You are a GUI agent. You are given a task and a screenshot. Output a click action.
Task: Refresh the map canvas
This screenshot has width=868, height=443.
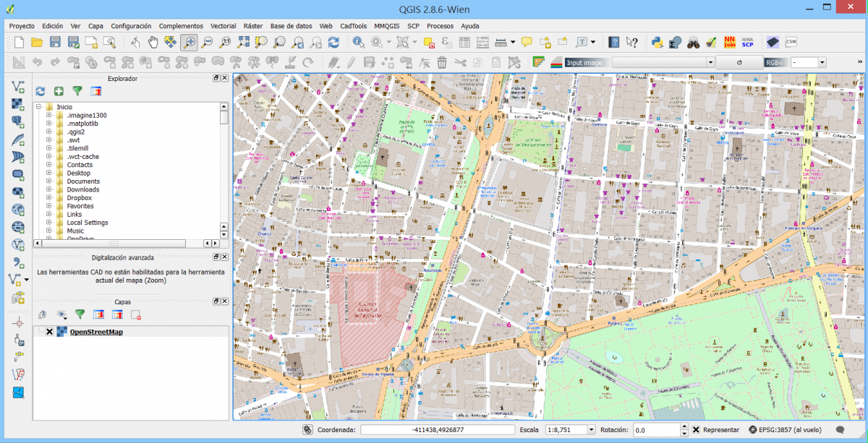[333, 42]
